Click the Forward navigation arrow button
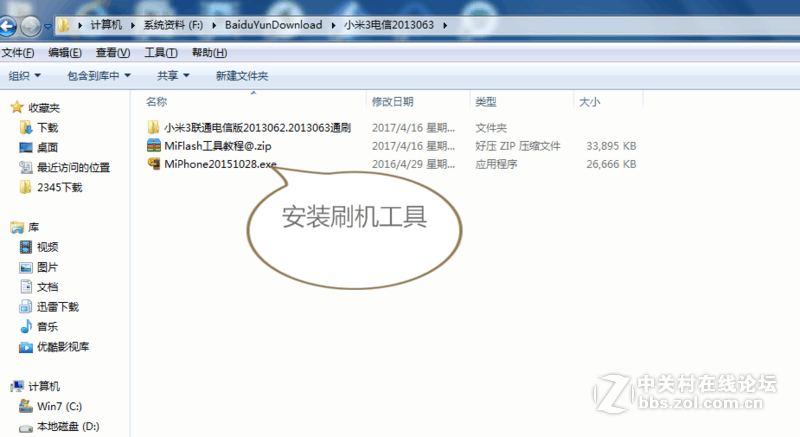Image resolution: width=800 pixels, height=437 pixels. [x=31, y=26]
